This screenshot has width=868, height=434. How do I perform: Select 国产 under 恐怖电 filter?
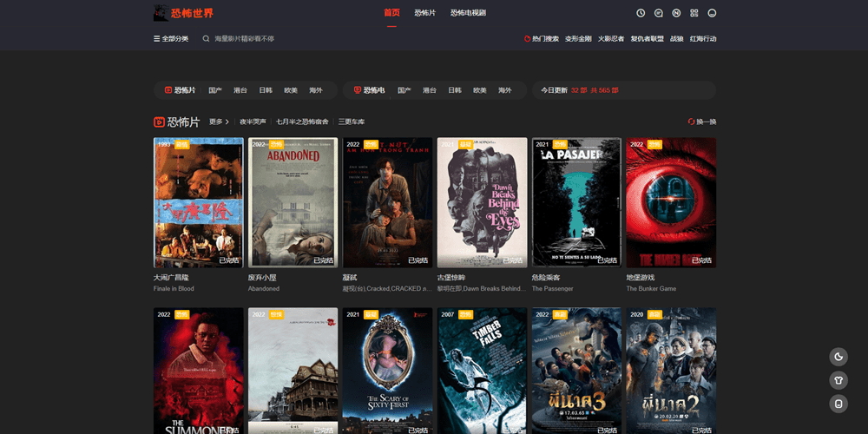tap(404, 90)
